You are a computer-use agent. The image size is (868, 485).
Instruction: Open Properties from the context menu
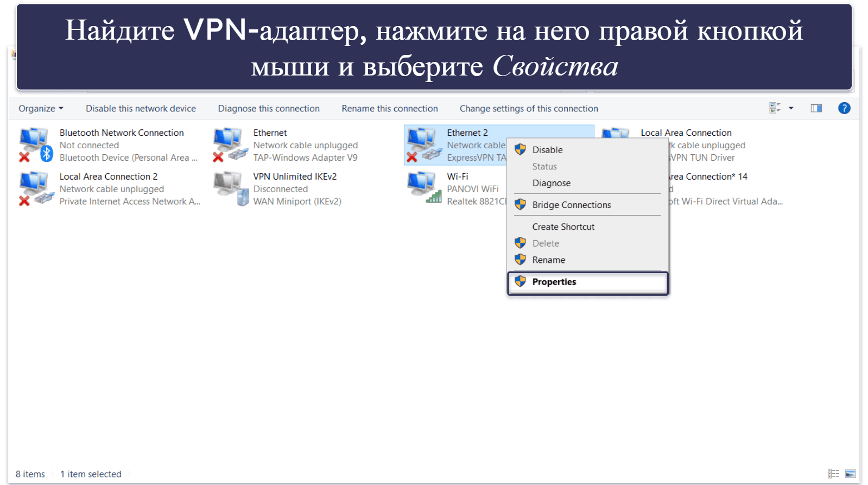click(x=588, y=282)
